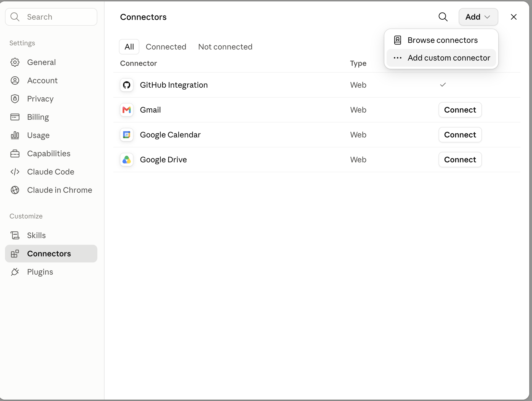Open the GitHub Integration row name
Image resolution: width=532 pixels, height=401 pixels.
pyautogui.click(x=174, y=85)
